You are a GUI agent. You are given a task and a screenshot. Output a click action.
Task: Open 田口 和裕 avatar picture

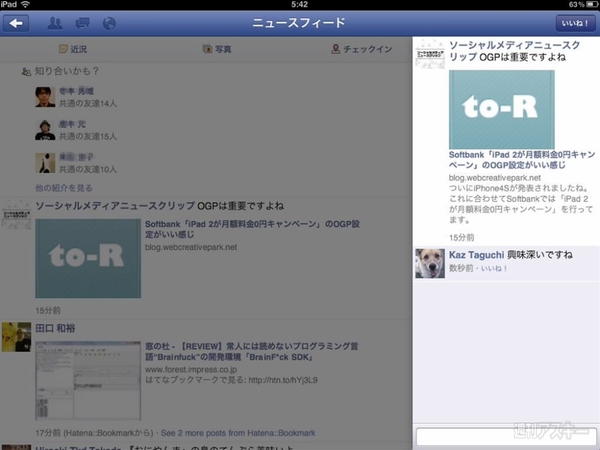pos(16,337)
